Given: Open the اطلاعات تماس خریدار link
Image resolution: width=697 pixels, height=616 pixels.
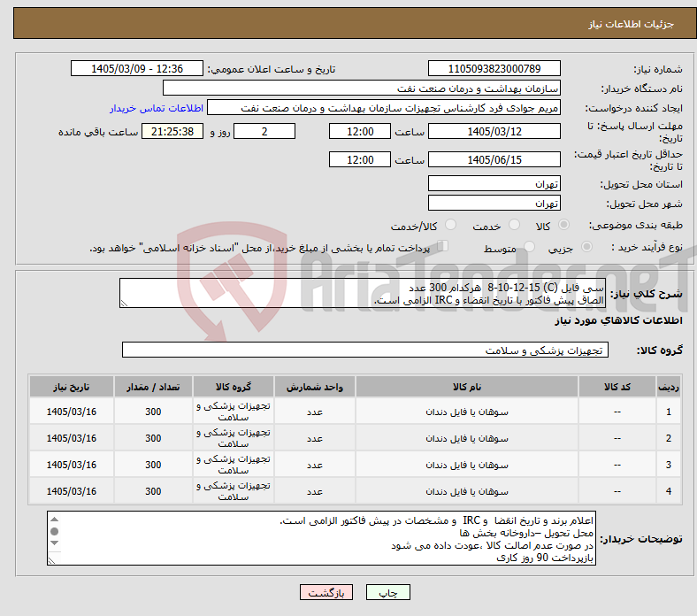Looking at the screenshot, I should click(157, 108).
